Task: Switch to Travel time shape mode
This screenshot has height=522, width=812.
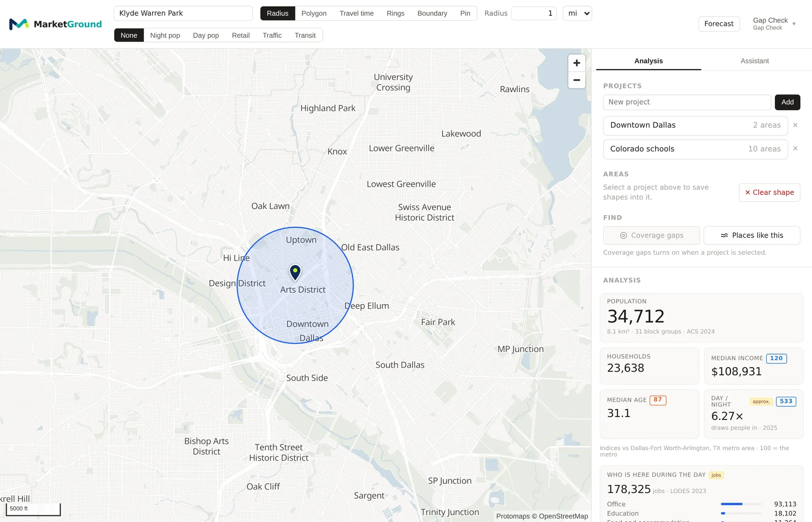Action: 357,13
